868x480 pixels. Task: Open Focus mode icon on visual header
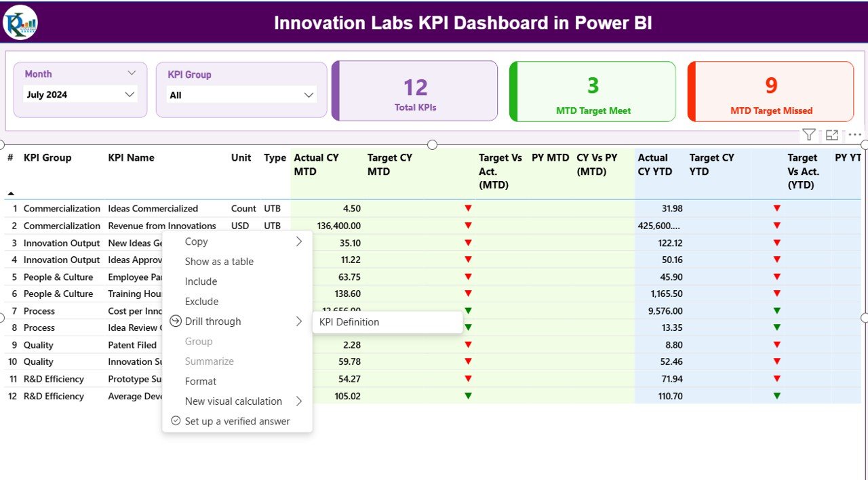click(832, 135)
